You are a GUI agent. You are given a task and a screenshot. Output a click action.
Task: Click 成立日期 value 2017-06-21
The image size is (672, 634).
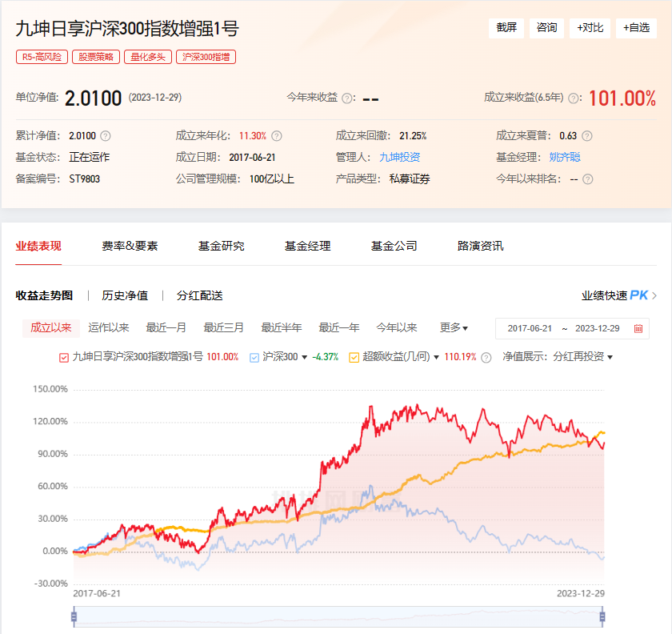[x=252, y=158]
